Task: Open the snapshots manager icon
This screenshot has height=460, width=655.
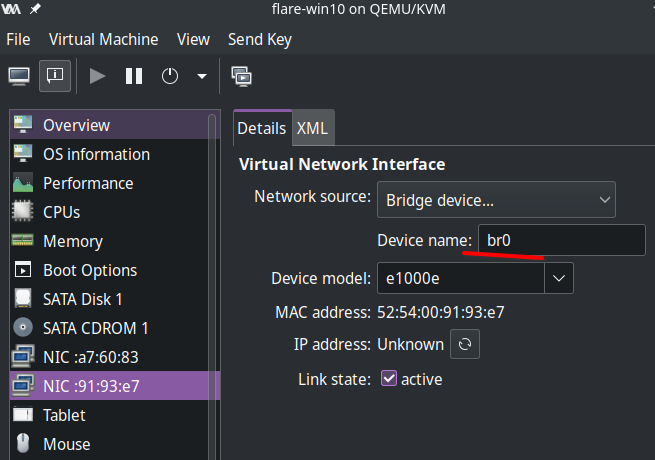Action: [241, 75]
